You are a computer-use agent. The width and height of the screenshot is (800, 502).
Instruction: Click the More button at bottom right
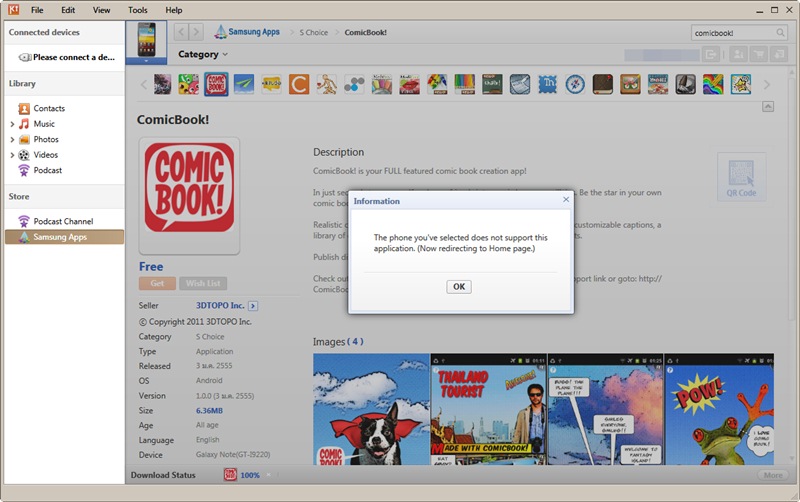click(x=773, y=475)
